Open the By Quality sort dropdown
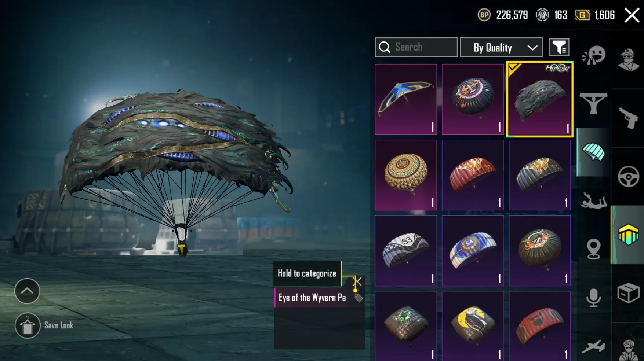 point(501,47)
